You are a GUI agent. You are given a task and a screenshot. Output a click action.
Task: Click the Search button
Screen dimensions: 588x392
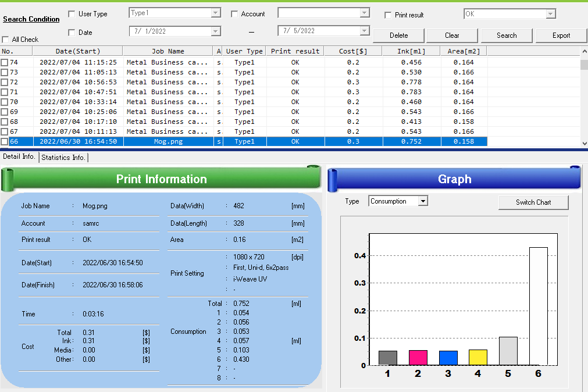point(507,35)
